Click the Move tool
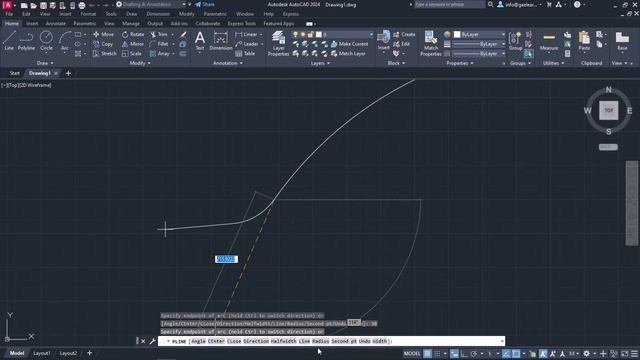640x360 pixels. 103,34
